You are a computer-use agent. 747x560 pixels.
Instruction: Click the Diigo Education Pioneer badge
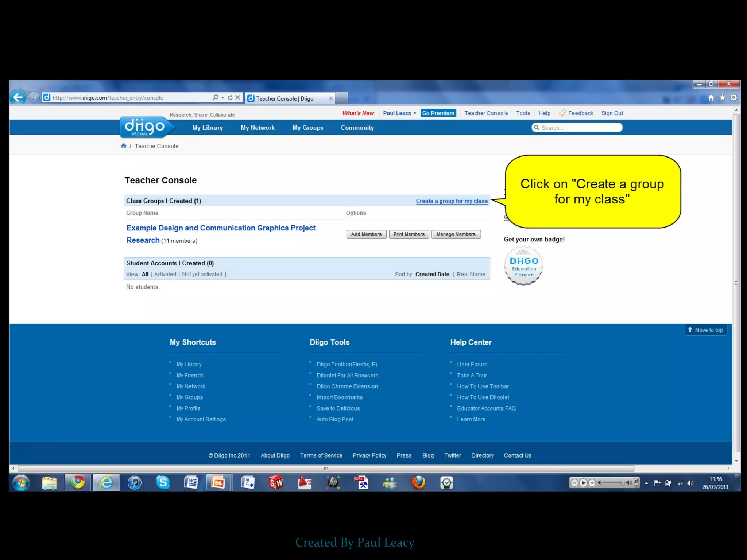(523, 266)
